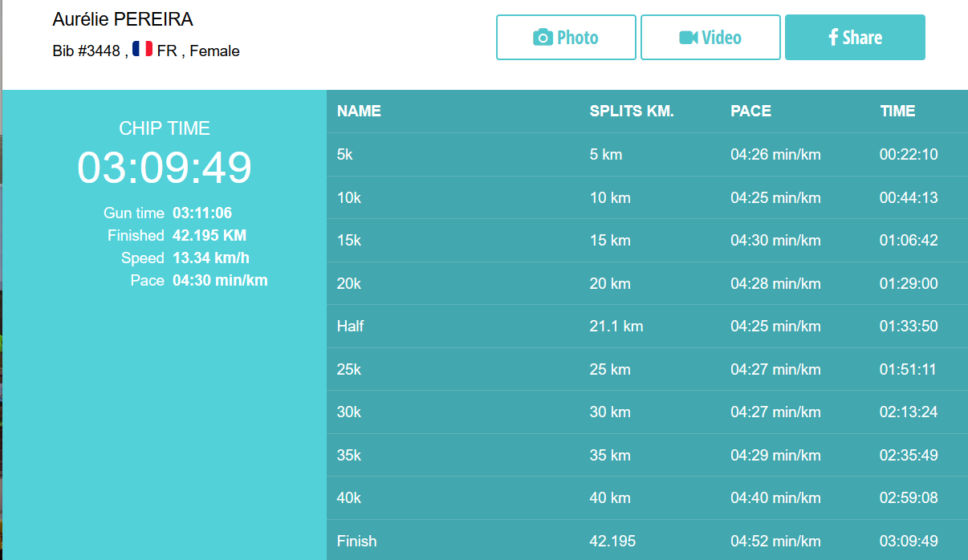This screenshot has height=560, width=968.
Task: Click the Finish row time 03:09:49
Action: pos(909,542)
